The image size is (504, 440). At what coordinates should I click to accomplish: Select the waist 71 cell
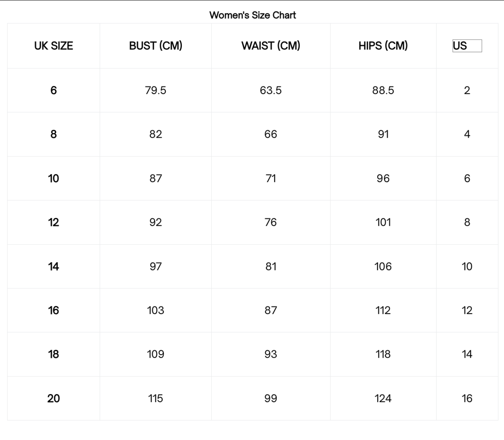pyautogui.click(x=270, y=178)
